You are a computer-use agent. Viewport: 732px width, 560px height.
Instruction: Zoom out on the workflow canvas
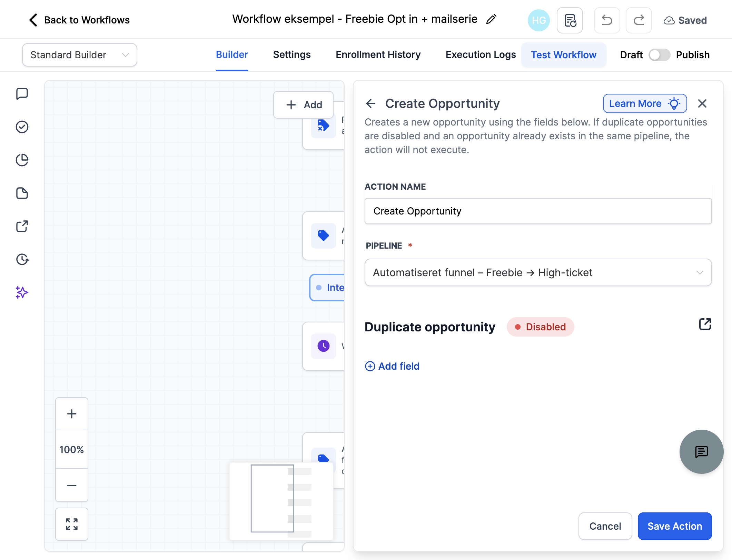72,486
